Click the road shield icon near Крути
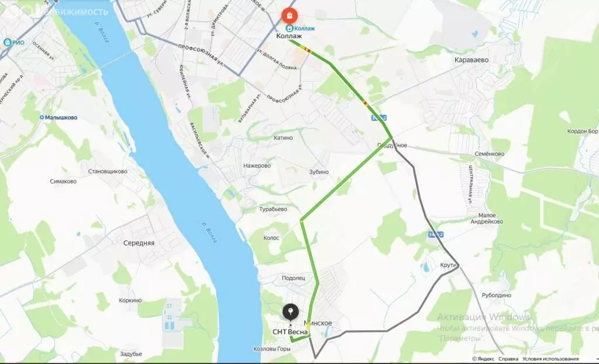Image resolution: width=599 pixels, height=364 pixels. pyautogui.click(x=436, y=234)
